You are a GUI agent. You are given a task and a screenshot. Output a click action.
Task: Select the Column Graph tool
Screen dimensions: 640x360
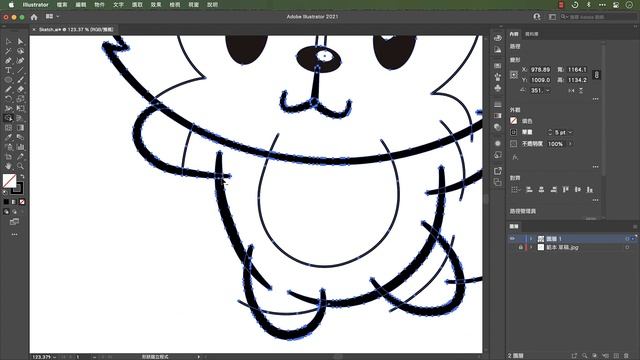(20, 147)
